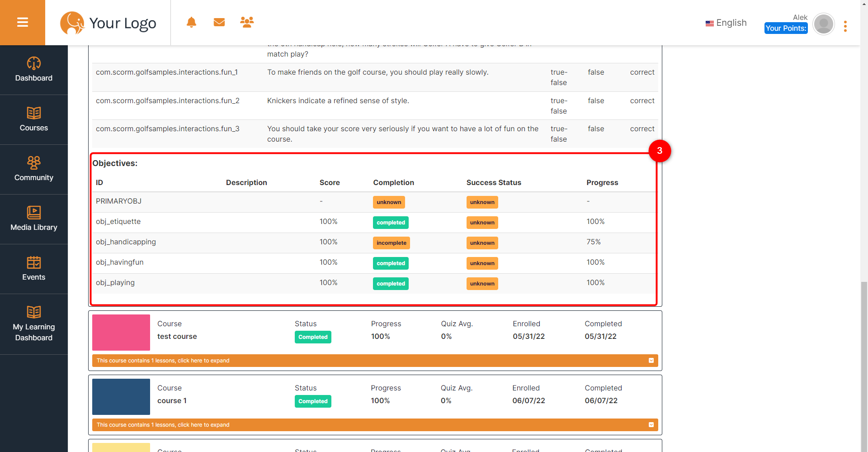Expand lessons bar for test course
868x452 pixels.
(375, 361)
